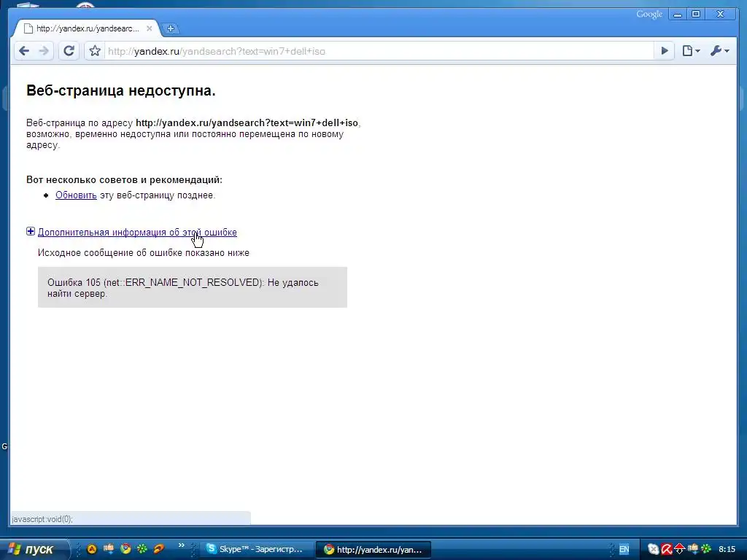This screenshot has height=560, width=747.
Task: Reload the page using the refresh icon
Action: [69, 51]
